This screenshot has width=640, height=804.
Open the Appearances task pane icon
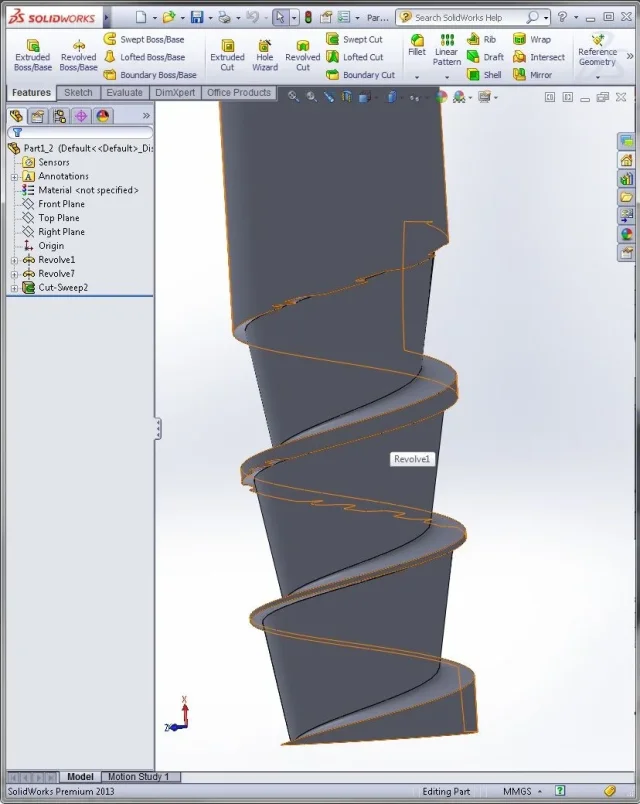coord(627,234)
